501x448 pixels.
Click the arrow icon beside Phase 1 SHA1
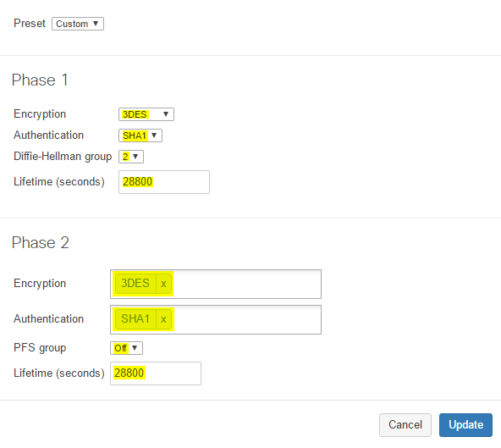154,136
